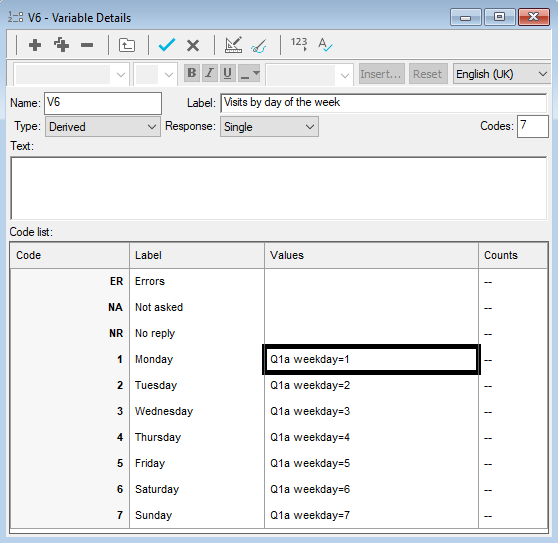Open the text color underline dropdown
Screen dimensions: 558x543
pos(249,73)
